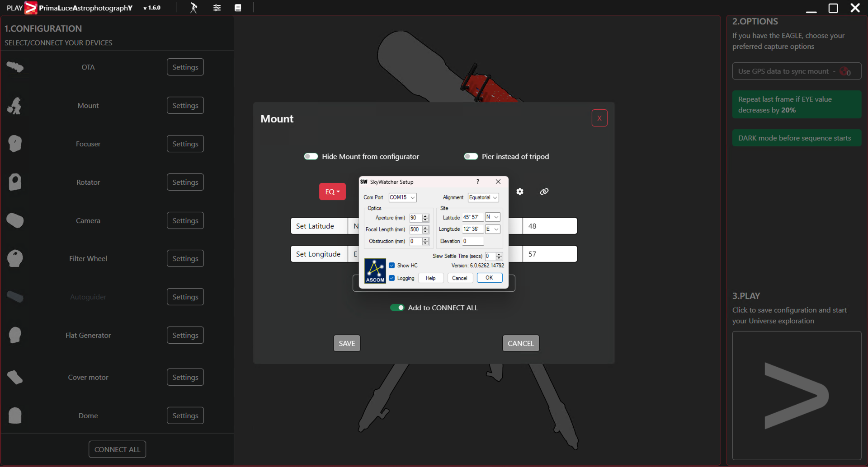Click the Cover motor device icon
The image size is (868, 467).
coord(15,377)
